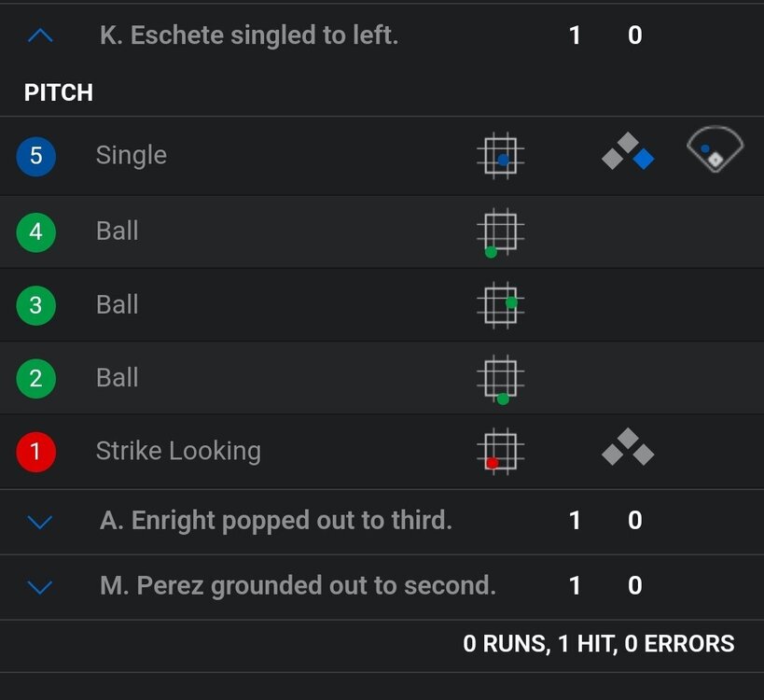Select M. Perez grounded out to second text

click(x=298, y=585)
